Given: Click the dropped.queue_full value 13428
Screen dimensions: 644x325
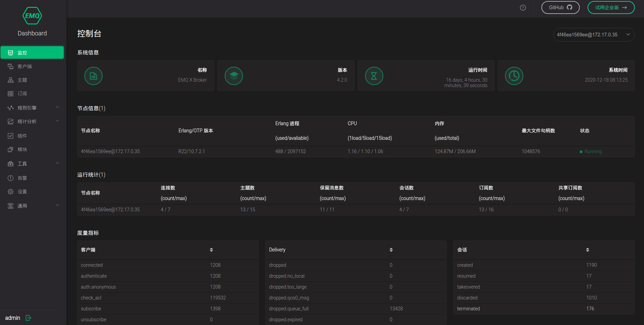Looking at the screenshot, I should 396,309.
